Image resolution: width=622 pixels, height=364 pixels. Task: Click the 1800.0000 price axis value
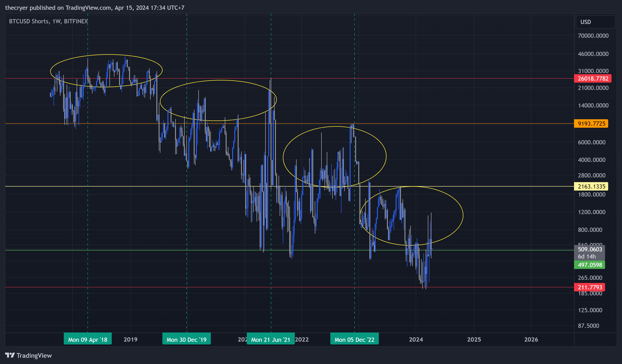(592, 195)
